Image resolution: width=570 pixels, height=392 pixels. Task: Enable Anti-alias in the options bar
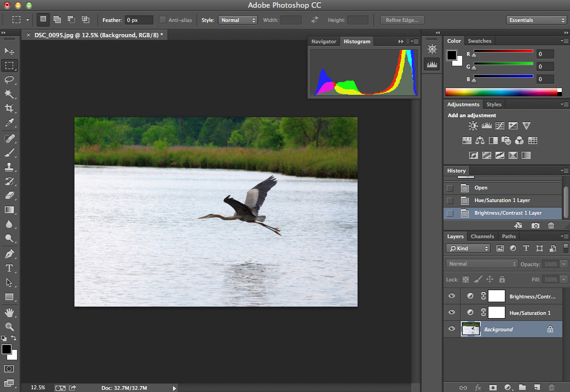(x=162, y=20)
